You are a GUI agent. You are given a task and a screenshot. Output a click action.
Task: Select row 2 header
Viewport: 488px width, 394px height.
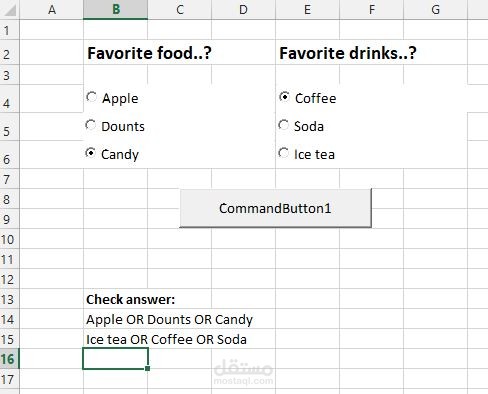click(9, 53)
